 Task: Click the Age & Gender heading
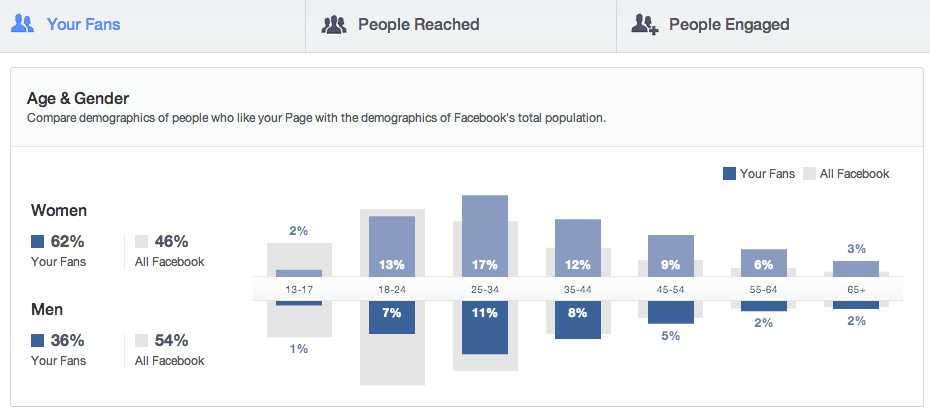[78, 98]
